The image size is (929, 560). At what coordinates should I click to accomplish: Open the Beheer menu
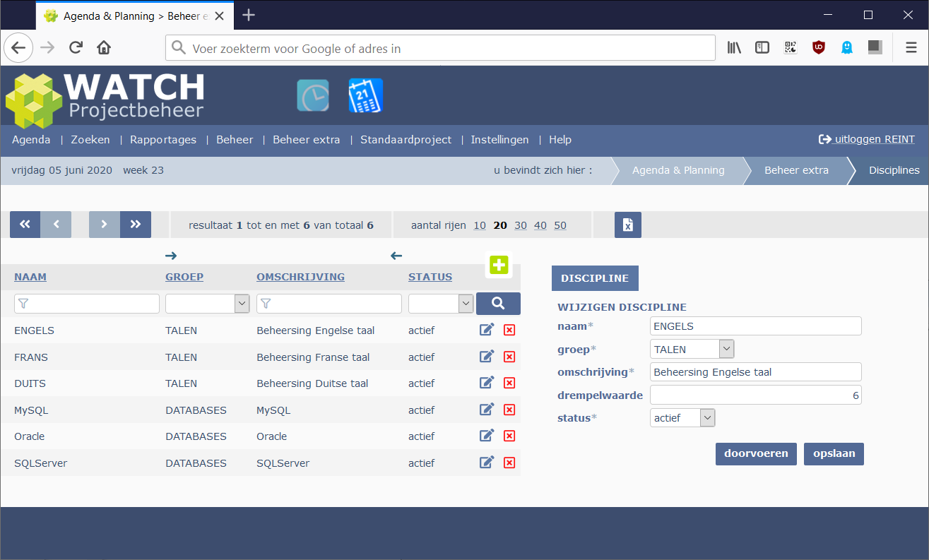click(235, 140)
